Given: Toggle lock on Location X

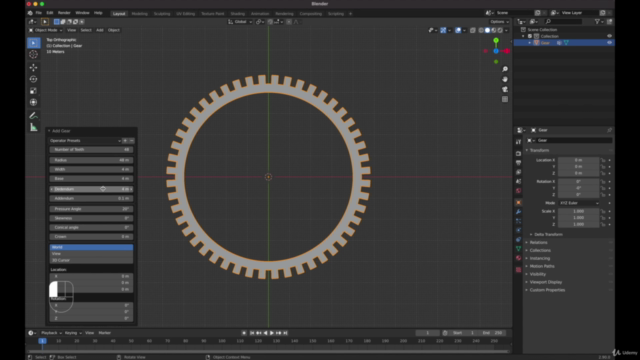Looking at the screenshot, I should [x=603, y=160].
